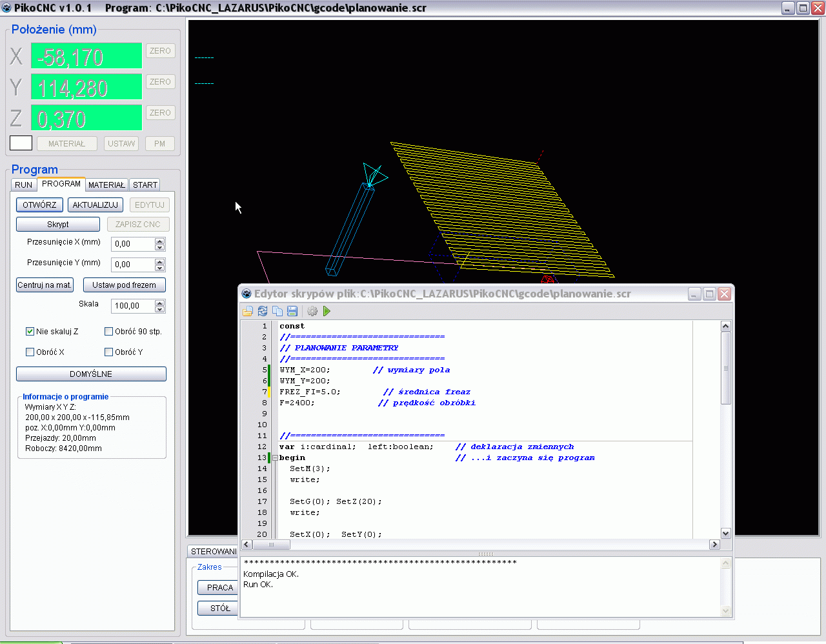
Task: Click the AKTUALIZUJ button
Action: point(96,205)
